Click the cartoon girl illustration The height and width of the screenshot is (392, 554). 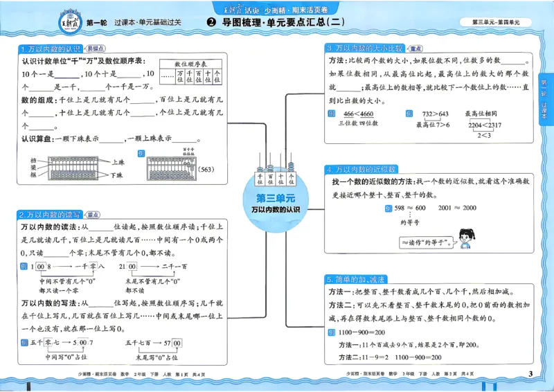(x=466, y=238)
